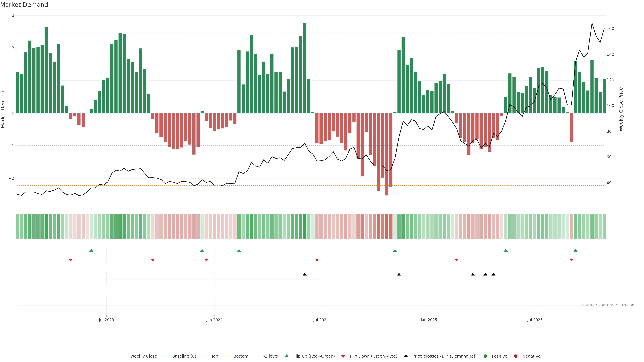
Task: Click the first green flip-up marker before Jul 2023
Action: coord(91,250)
